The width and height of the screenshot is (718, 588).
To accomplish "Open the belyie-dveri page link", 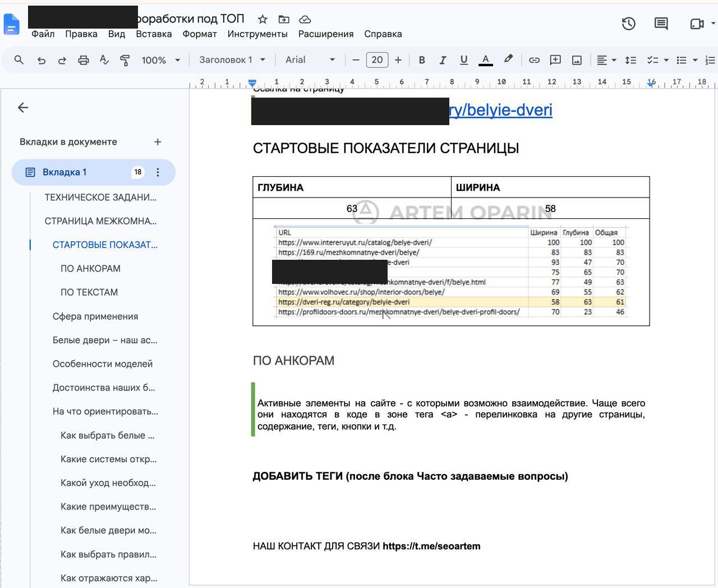I will click(501, 110).
